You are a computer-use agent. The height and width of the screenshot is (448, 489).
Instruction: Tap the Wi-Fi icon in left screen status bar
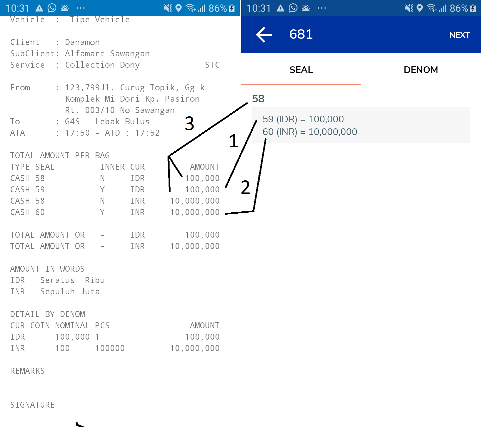191,8
